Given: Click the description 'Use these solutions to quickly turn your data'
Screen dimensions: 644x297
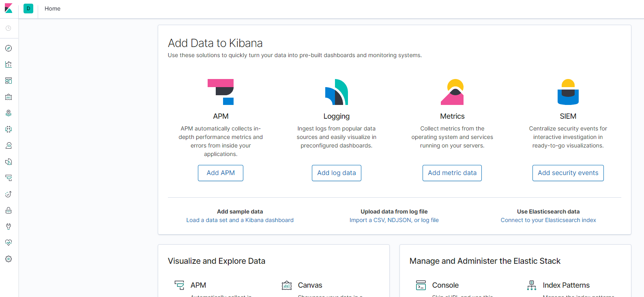Looking at the screenshot, I should tap(295, 55).
